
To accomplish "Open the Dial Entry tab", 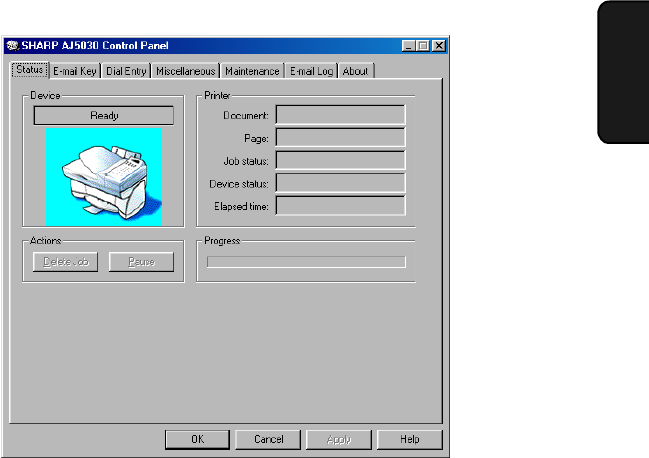I will coord(126,71).
